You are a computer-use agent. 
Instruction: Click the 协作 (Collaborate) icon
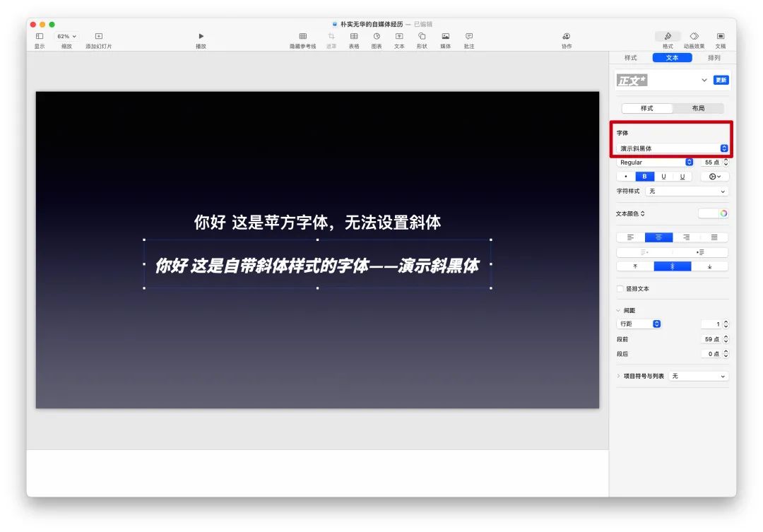tap(567, 37)
